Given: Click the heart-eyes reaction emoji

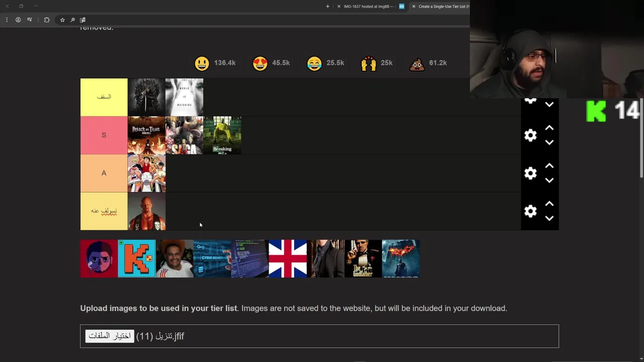Looking at the screenshot, I should [260, 63].
